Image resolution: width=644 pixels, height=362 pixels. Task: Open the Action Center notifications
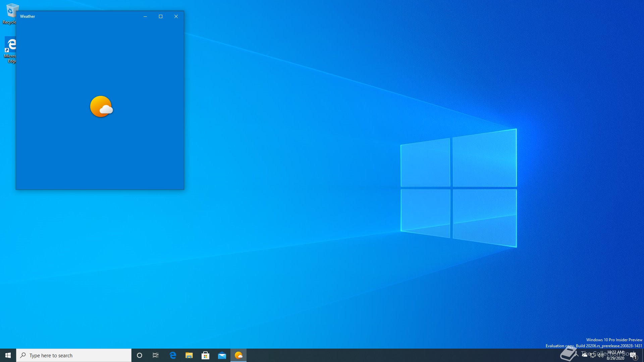coord(633,355)
